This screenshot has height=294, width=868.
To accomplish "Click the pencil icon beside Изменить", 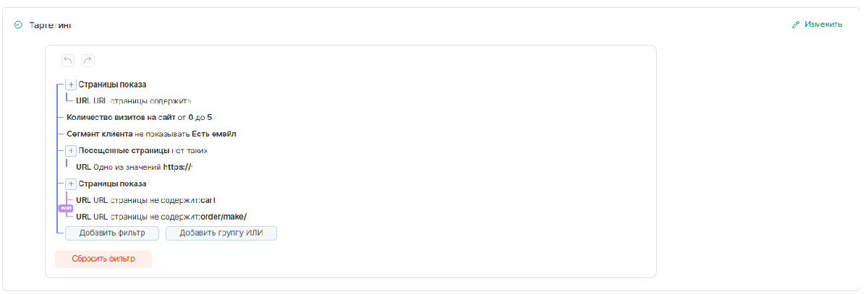I will 796,24.
